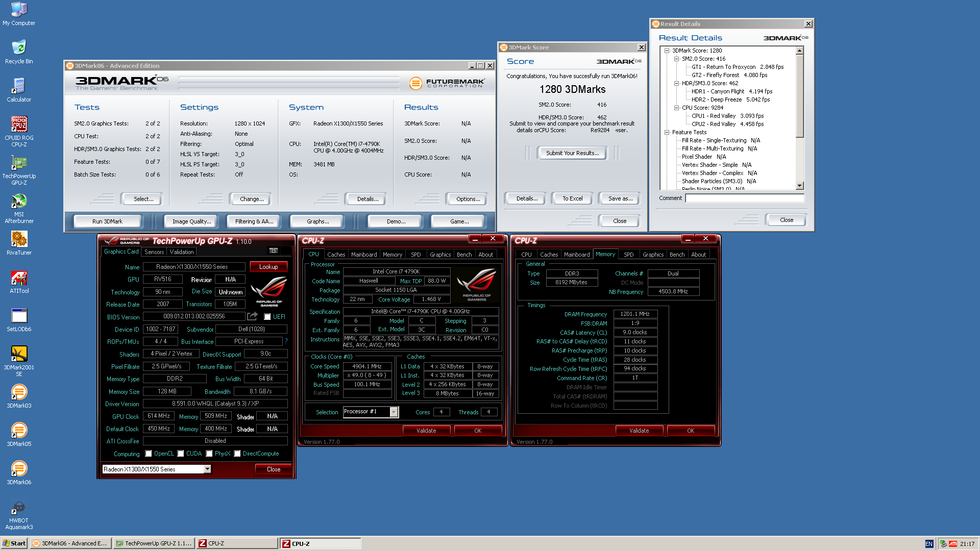Click Validate in left CPU-Z window

pos(426,431)
